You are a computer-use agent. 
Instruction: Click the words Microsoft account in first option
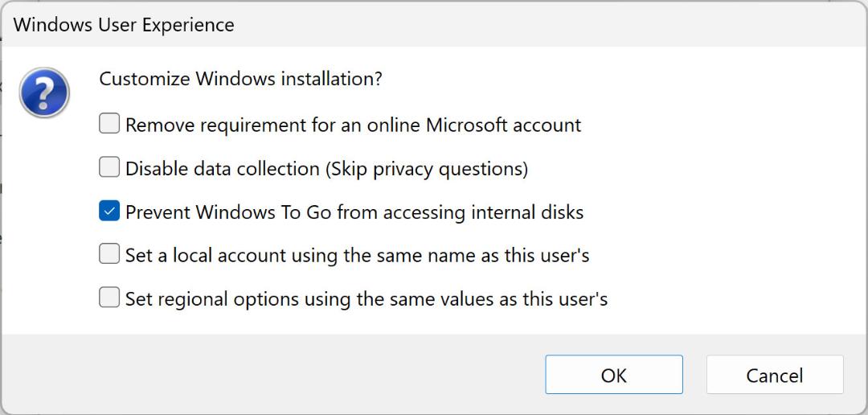click(503, 125)
